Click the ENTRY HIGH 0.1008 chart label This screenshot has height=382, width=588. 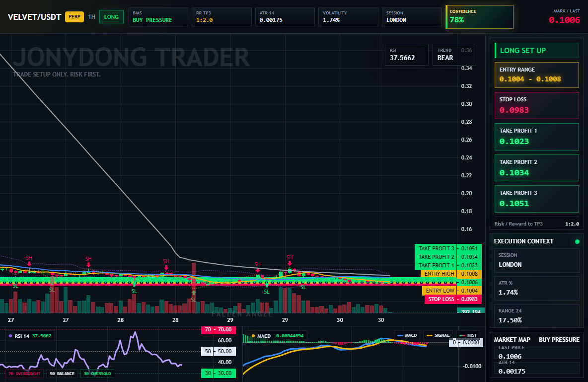(451, 274)
